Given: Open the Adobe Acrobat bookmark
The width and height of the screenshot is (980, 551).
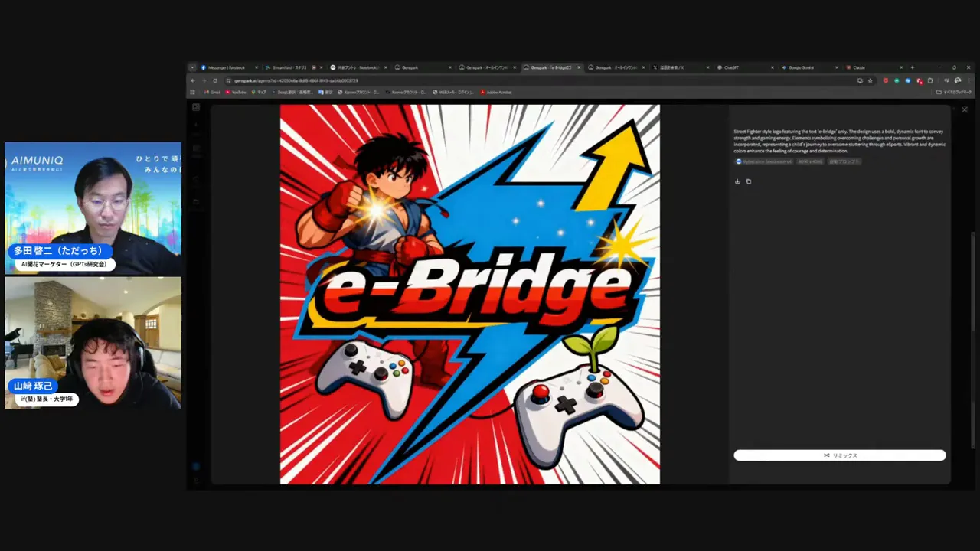Looking at the screenshot, I should pyautogui.click(x=496, y=92).
